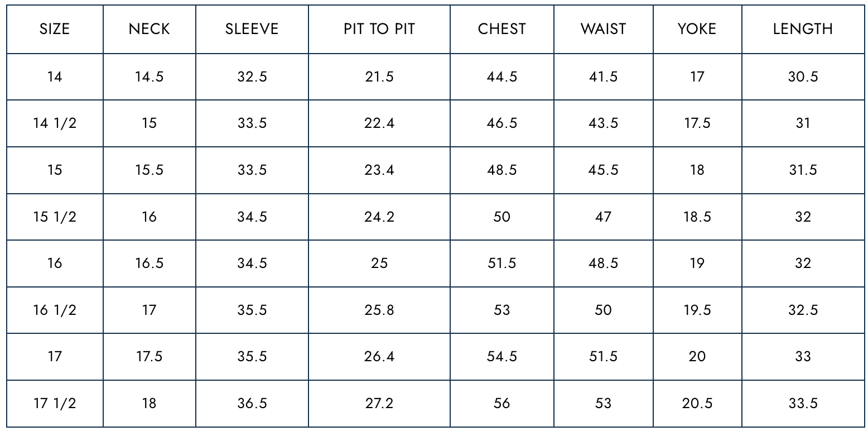Click the PIT TO PIT header

(379, 29)
